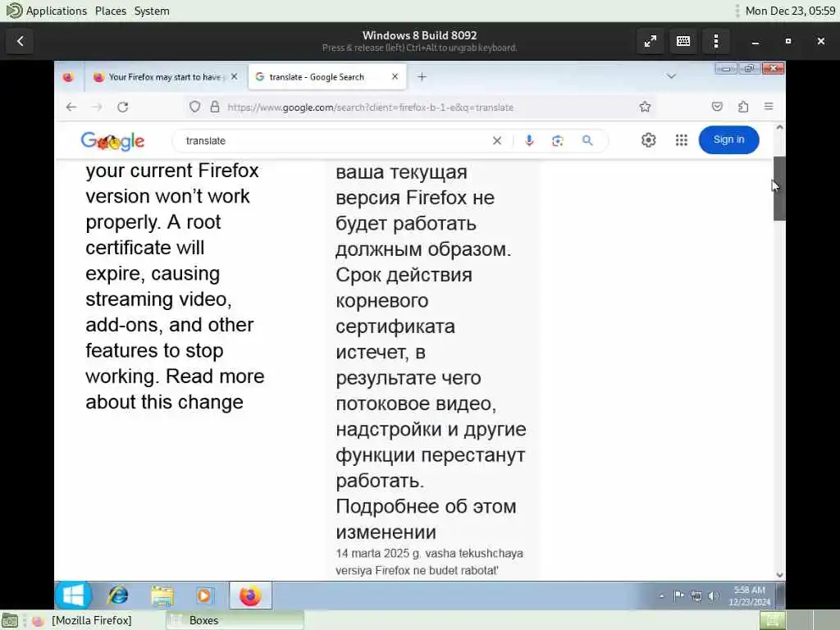
Task: Open the System menu
Action: coord(152,11)
